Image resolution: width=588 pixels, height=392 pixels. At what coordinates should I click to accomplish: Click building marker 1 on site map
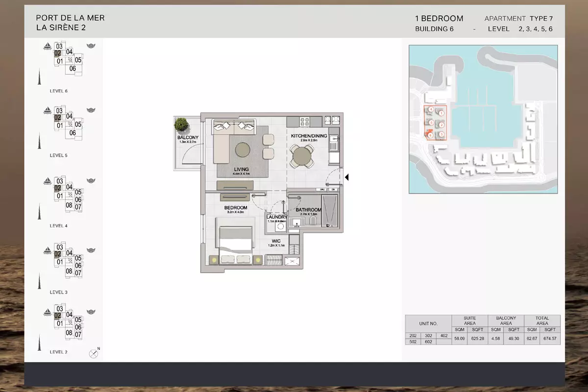pos(441,113)
